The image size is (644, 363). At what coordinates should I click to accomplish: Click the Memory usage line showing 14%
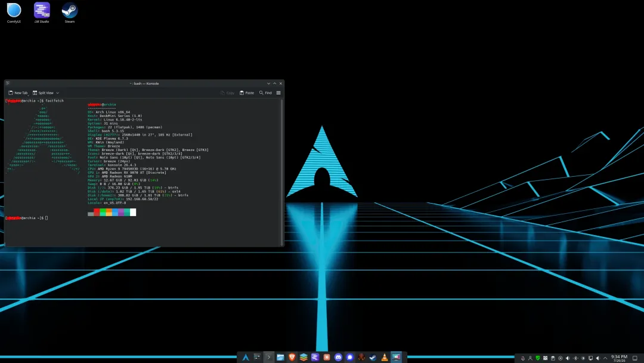pos(123,180)
